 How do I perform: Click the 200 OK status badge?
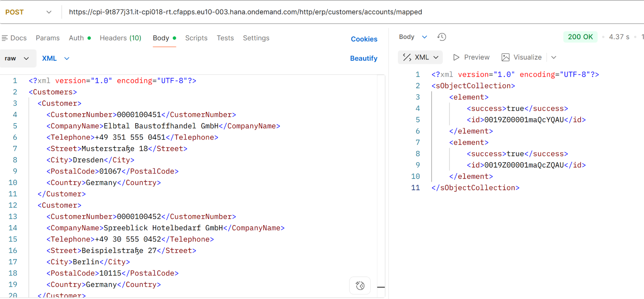coord(580,37)
